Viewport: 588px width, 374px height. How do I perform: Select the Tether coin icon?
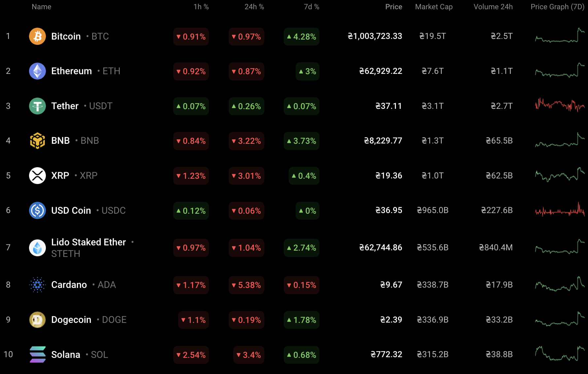click(x=37, y=106)
